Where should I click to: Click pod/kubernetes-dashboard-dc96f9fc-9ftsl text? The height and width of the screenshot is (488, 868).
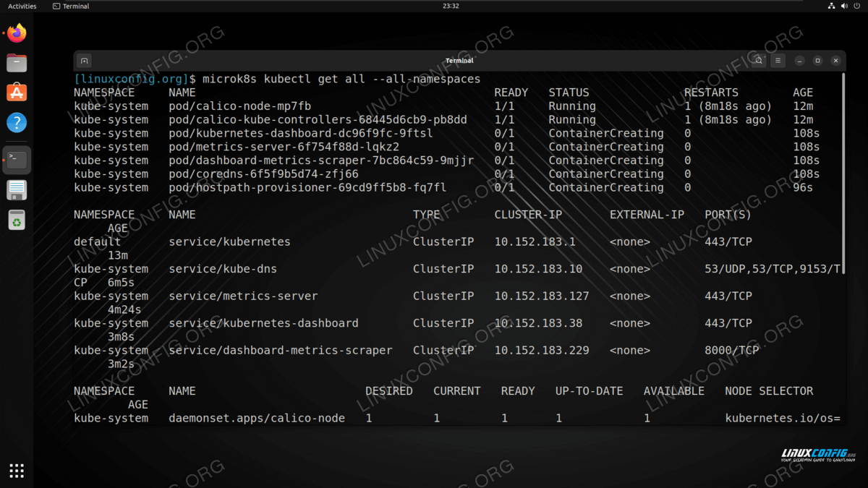[301, 133]
